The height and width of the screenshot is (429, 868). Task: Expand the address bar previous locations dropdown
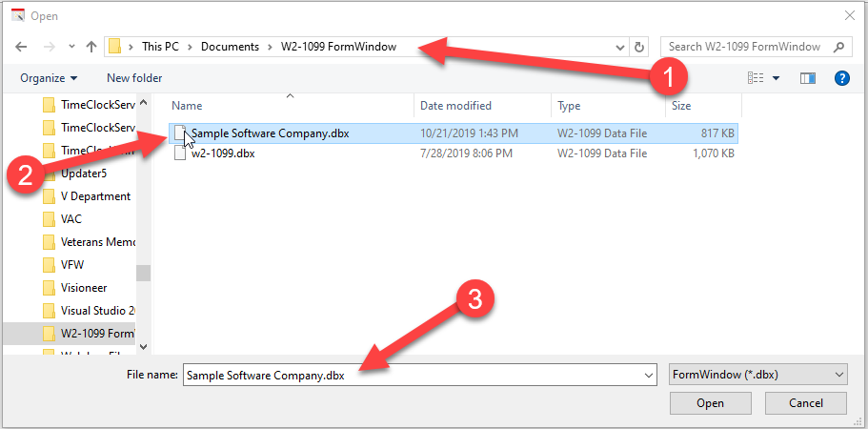(x=620, y=47)
